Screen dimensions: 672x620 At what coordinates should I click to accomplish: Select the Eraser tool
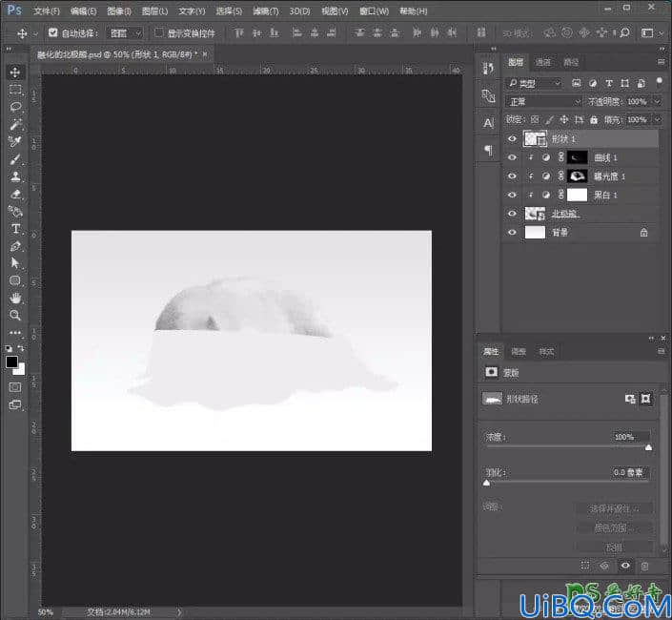coord(15,194)
